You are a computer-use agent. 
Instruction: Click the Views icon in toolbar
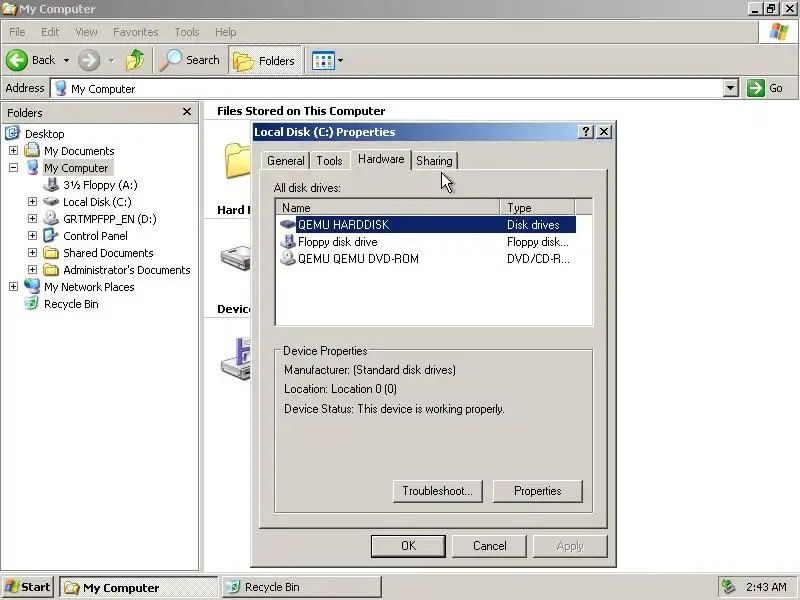[323, 61]
